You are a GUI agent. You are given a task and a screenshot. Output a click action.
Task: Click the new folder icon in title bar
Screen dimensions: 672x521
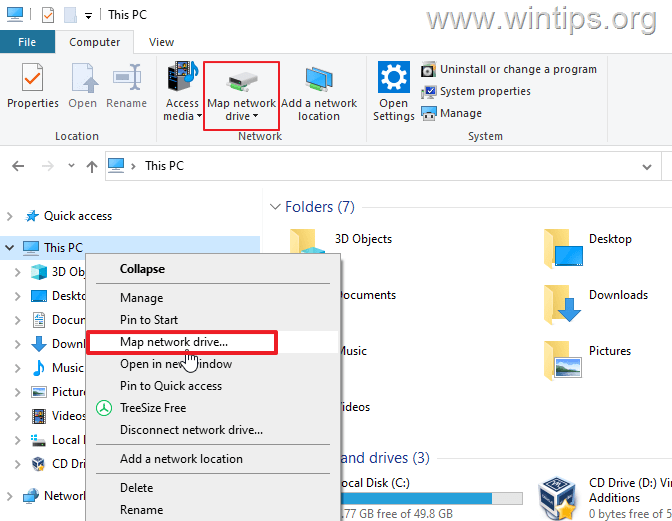point(70,15)
